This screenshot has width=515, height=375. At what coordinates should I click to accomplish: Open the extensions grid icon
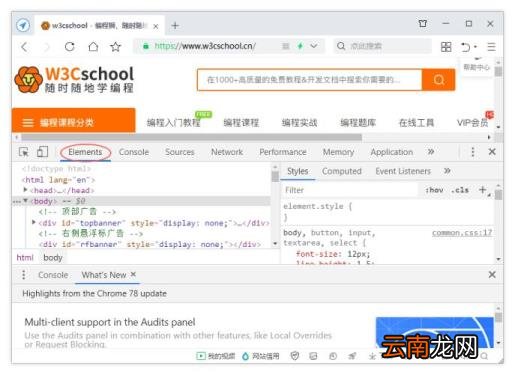tap(446, 47)
